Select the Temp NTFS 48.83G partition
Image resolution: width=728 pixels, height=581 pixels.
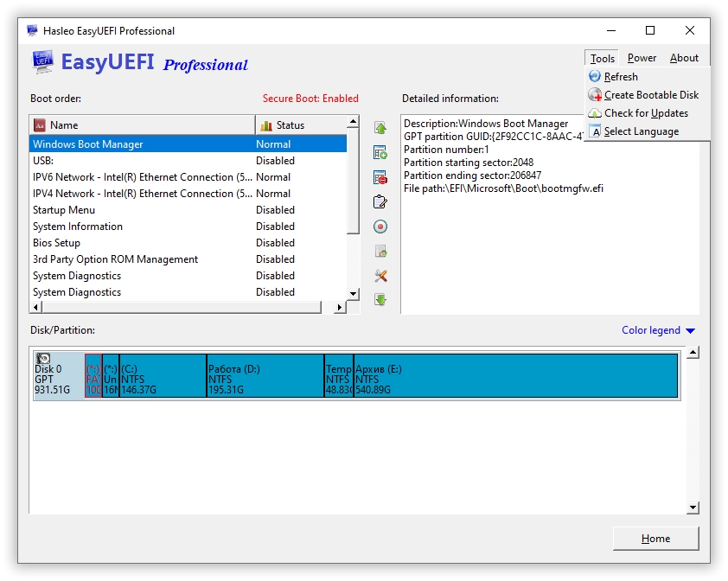coord(339,375)
